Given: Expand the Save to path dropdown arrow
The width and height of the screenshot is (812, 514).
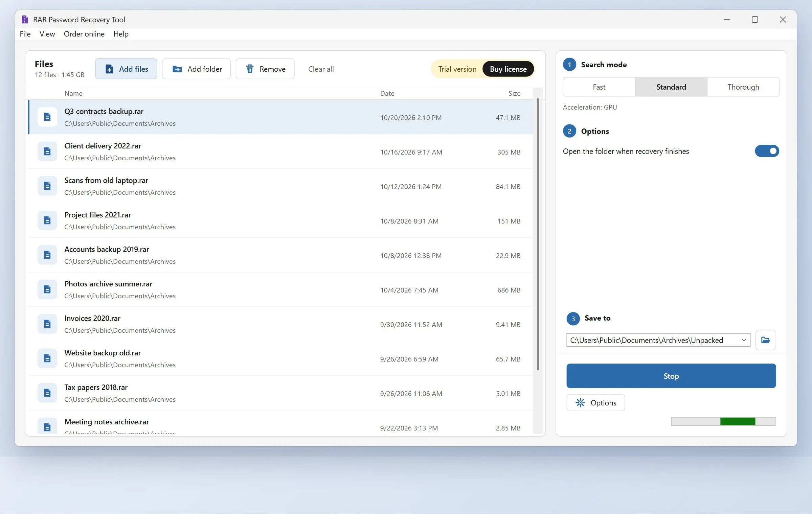Looking at the screenshot, I should [x=744, y=340].
